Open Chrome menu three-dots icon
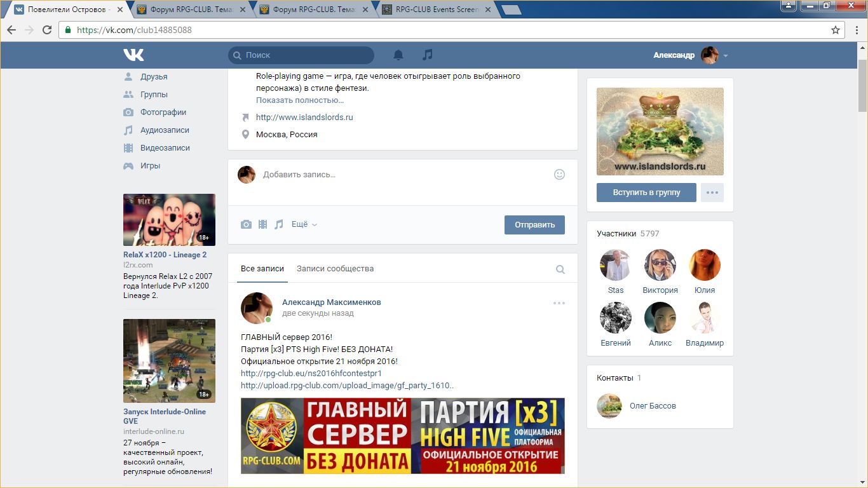The width and height of the screenshot is (868, 488). 856,30
